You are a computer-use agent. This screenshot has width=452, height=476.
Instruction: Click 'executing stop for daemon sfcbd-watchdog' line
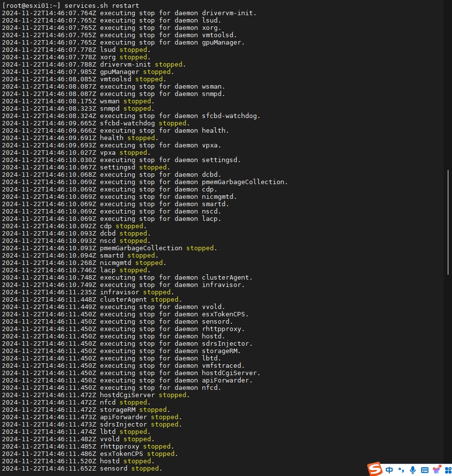click(x=180, y=116)
